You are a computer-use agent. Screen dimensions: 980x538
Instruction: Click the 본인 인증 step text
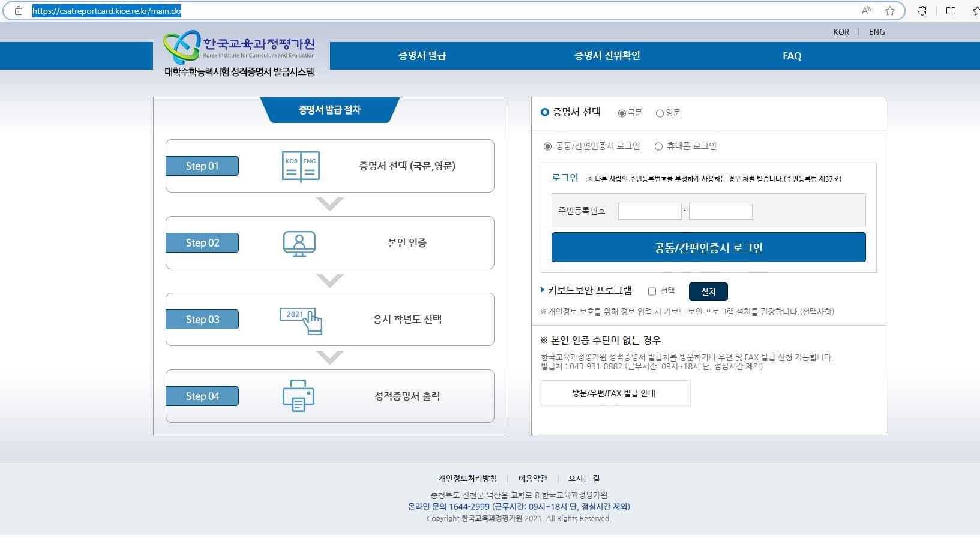pos(407,243)
